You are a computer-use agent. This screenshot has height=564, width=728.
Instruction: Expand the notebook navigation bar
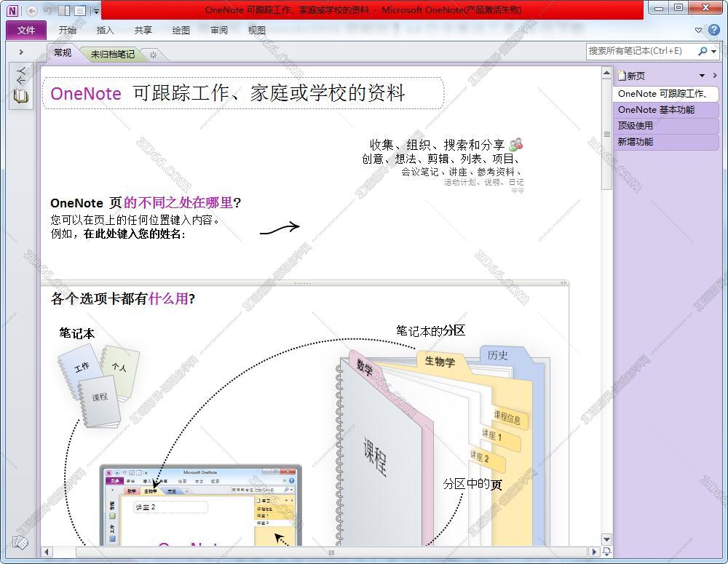21,52
